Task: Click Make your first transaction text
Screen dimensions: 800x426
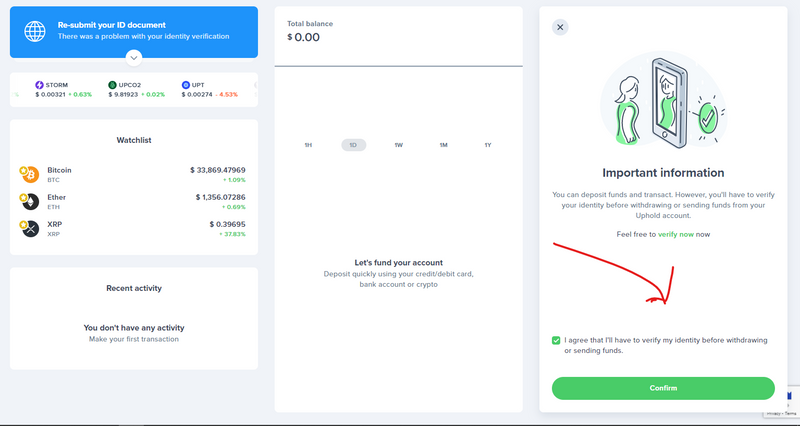Action: [134, 339]
